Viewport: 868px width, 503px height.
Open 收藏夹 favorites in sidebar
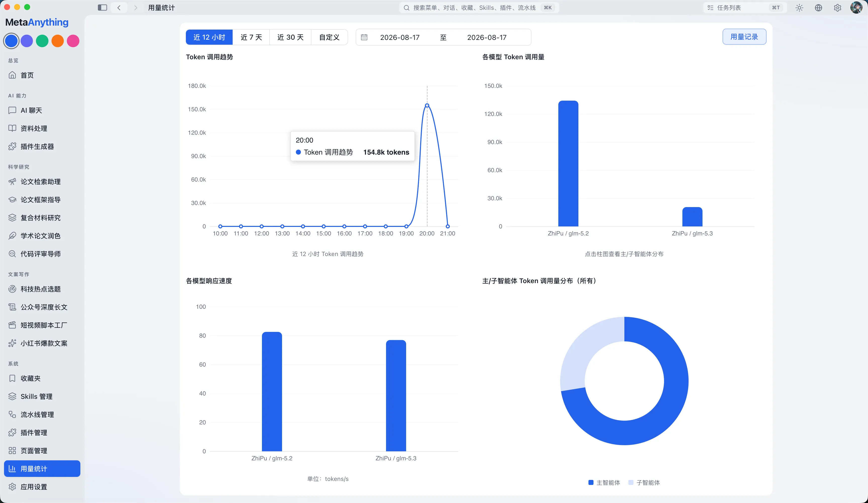(42, 378)
